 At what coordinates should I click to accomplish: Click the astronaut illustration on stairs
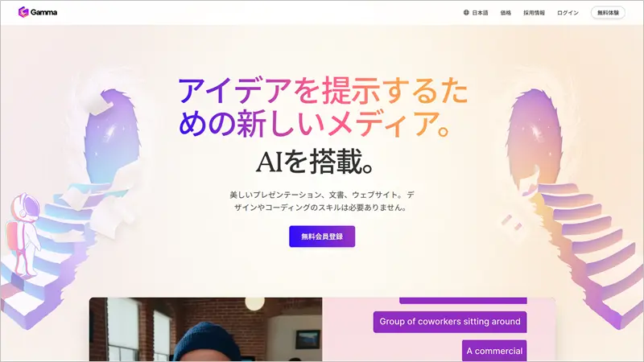(x=24, y=235)
